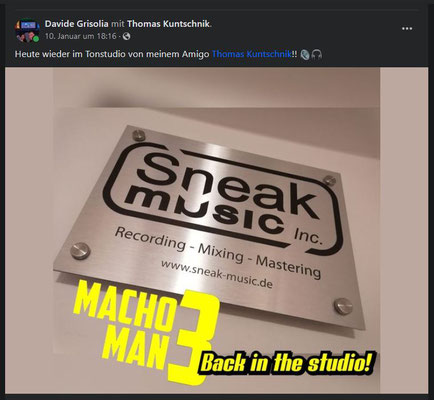Click the Inc. text on the plaque
Screen dimensions: 434x400
[x=308, y=237]
